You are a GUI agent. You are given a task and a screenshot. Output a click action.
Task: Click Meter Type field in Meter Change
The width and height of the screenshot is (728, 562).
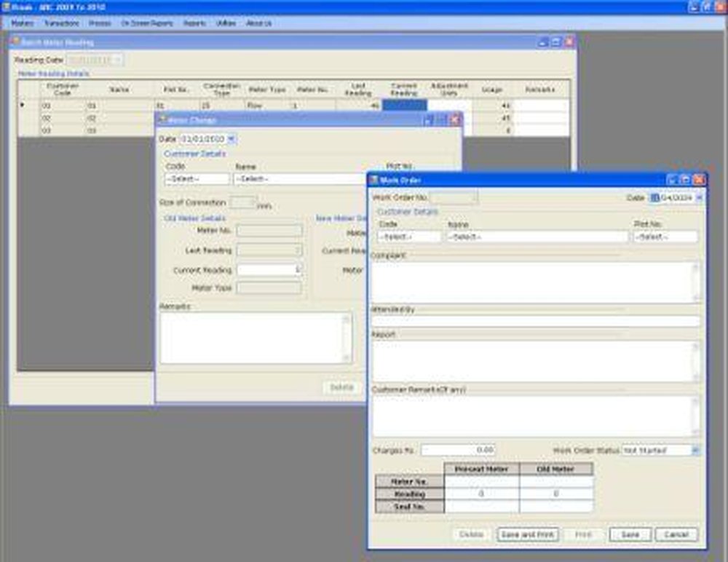click(269, 288)
